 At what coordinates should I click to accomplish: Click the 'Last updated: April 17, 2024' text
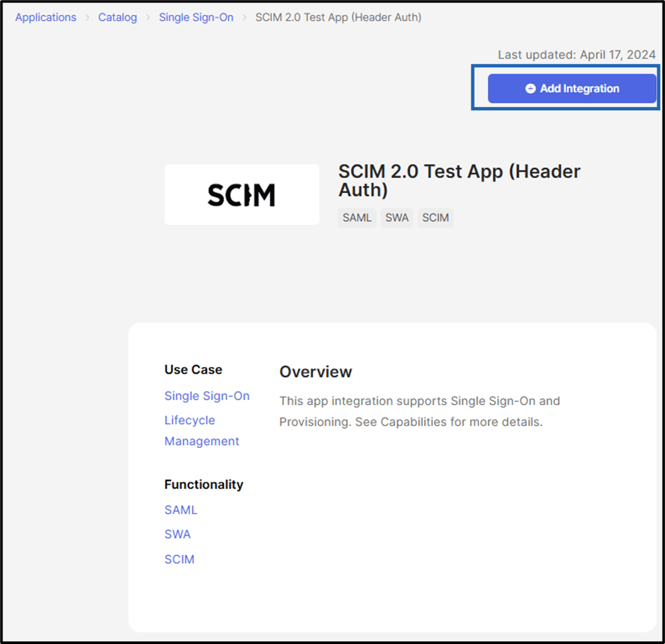click(577, 55)
